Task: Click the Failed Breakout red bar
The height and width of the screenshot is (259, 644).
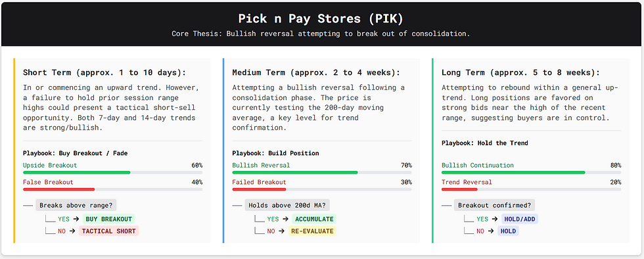Action: (322, 189)
